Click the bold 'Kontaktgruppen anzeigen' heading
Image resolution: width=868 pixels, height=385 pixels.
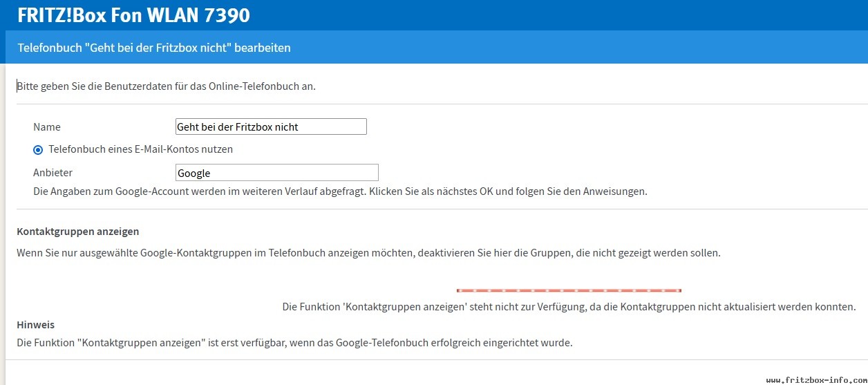[78, 232]
